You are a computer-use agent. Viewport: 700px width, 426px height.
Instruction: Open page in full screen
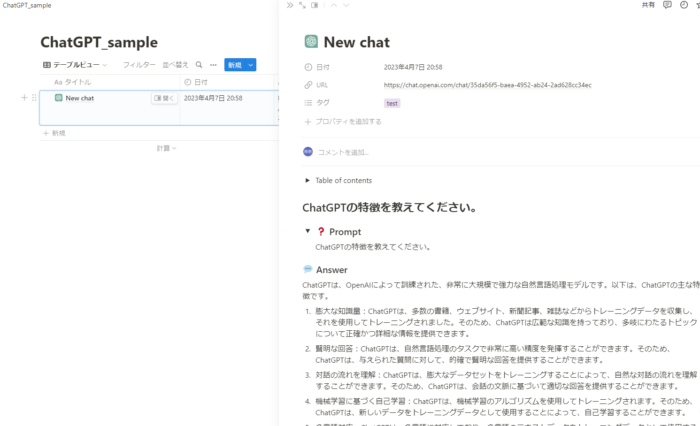(x=302, y=5)
